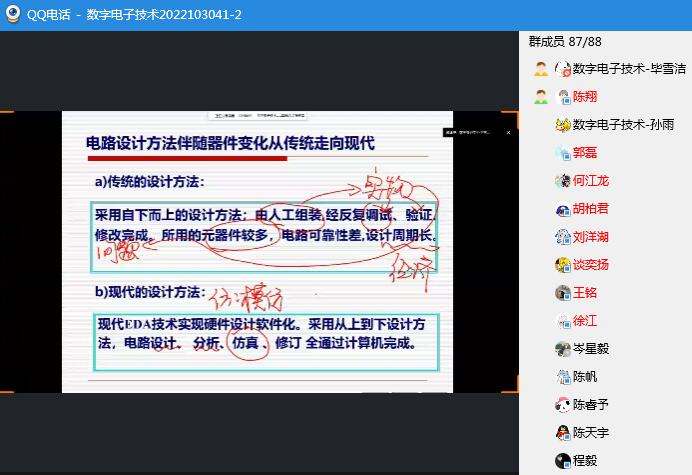The image size is (692, 475).
Task: Click 谈奕扬's yellow emoji avatar
Action: pyautogui.click(x=563, y=265)
